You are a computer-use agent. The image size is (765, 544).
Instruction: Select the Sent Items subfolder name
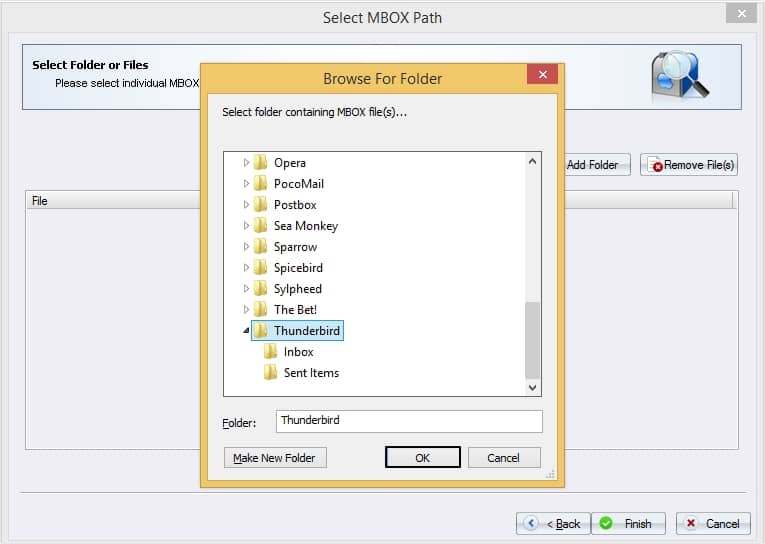point(311,372)
